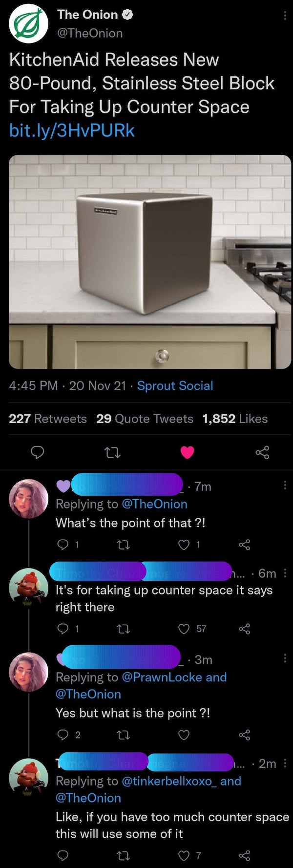
Task: Open options menu for the 6m reply
Action: tap(285, 572)
